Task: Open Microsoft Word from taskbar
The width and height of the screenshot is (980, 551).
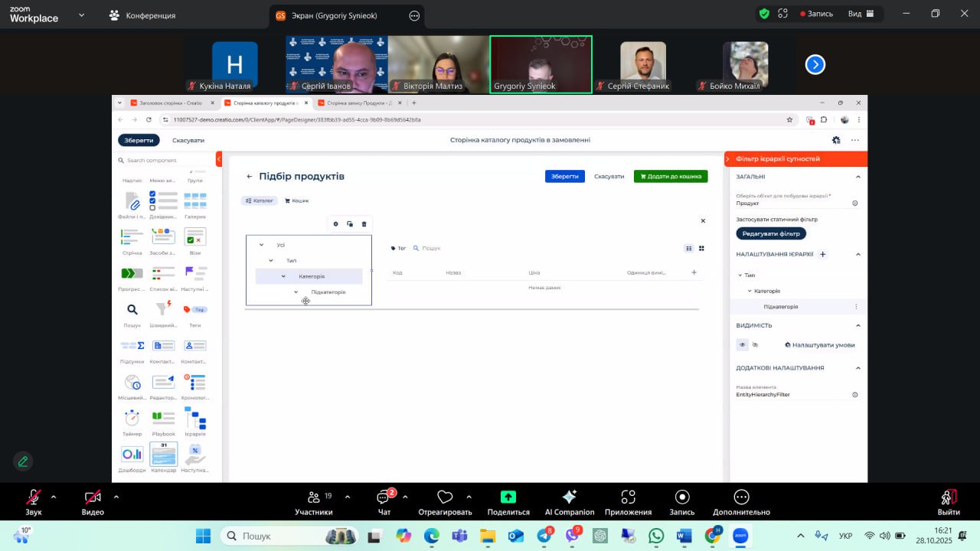Action: tap(684, 536)
